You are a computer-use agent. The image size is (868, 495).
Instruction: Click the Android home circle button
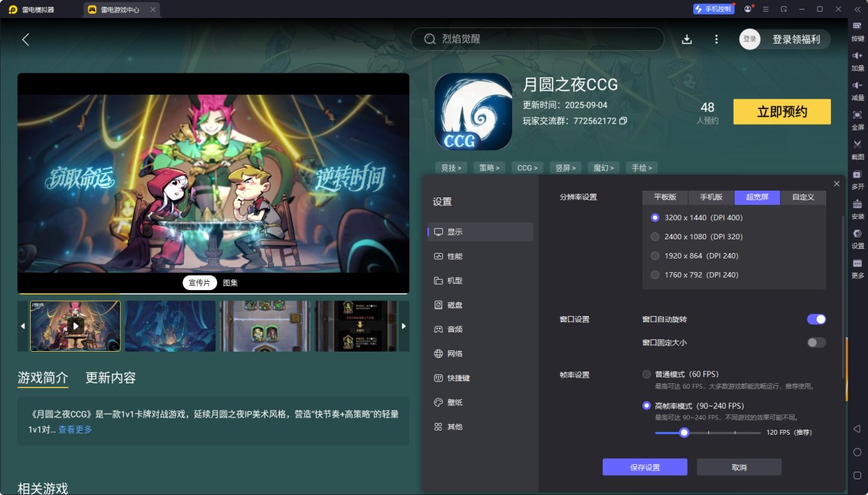click(857, 452)
